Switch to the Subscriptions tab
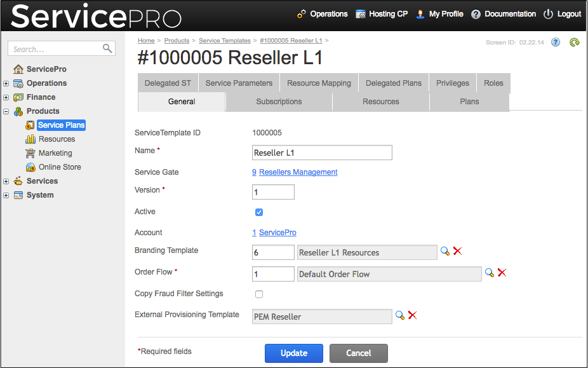The height and width of the screenshot is (368, 588). click(x=279, y=102)
